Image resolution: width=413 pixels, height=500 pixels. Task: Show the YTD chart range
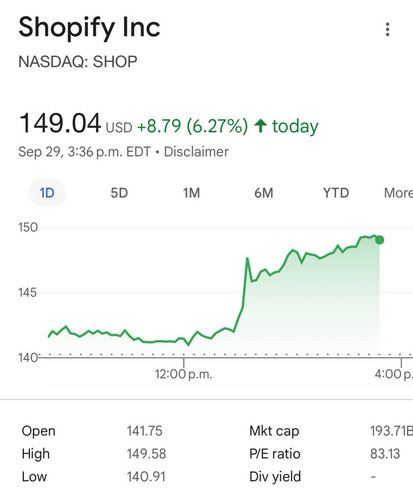click(336, 193)
